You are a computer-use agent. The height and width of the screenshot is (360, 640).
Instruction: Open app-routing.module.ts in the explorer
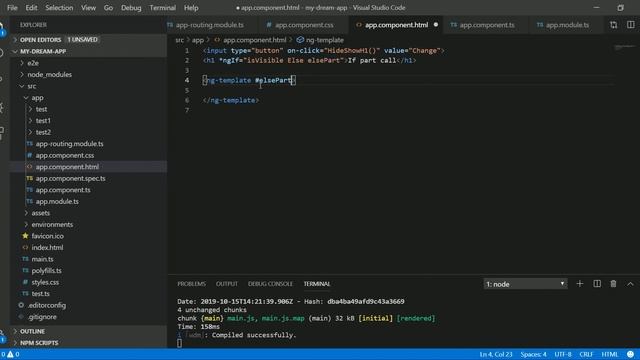tap(88, 144)
